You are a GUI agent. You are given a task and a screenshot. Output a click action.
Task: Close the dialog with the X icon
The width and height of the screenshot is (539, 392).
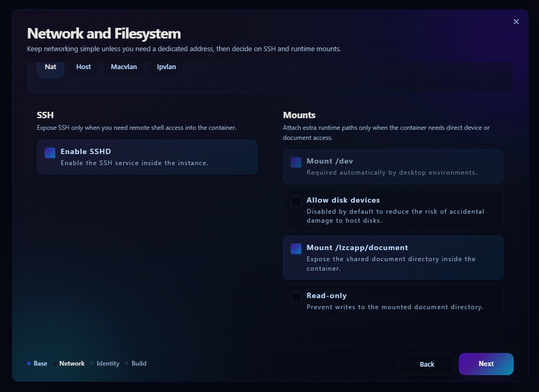tap(516, 22)
